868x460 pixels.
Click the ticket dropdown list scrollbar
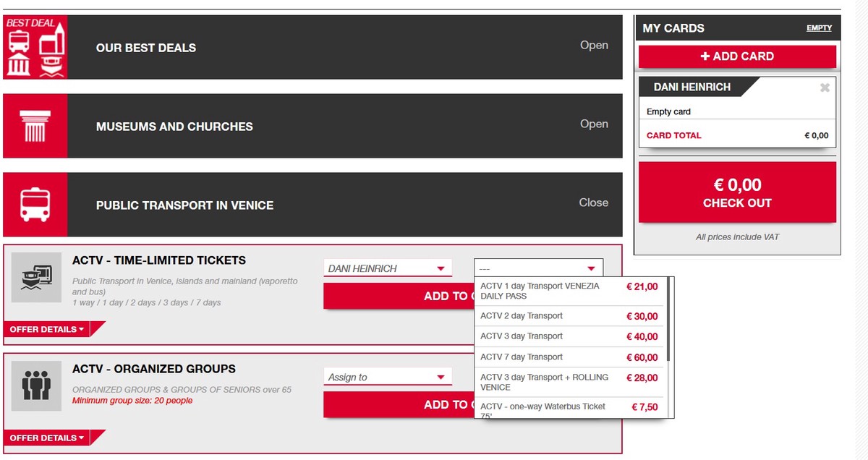pyautogui.click(x=668, y=318)
